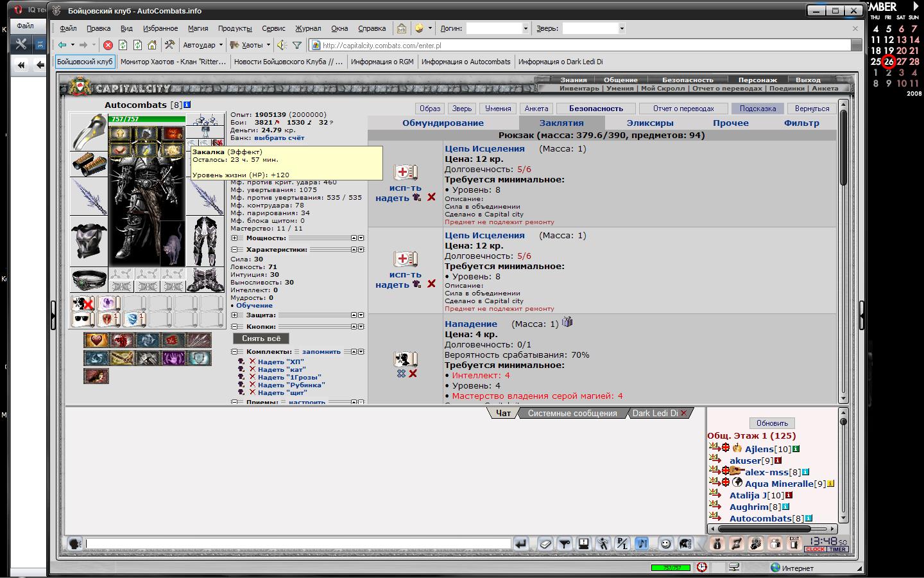Click the Снять всё button
Screen dimensions: 924x578
point(261,338)
